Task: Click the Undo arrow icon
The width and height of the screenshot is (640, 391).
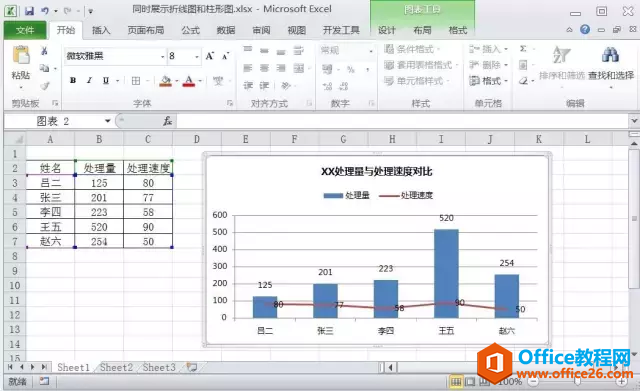Action: [45, 11]
